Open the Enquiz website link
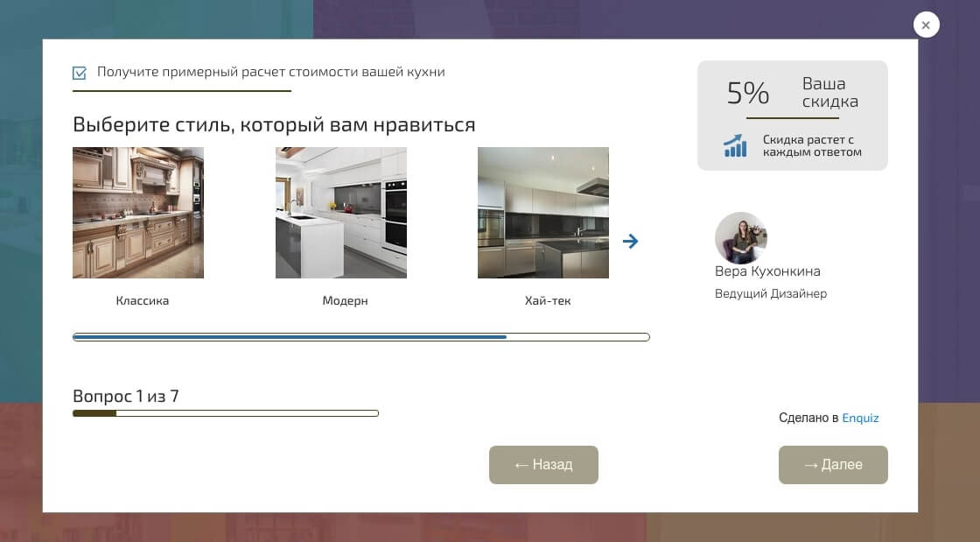The height and width of the screenshot is (542, 980). click(x=861, y=418)
